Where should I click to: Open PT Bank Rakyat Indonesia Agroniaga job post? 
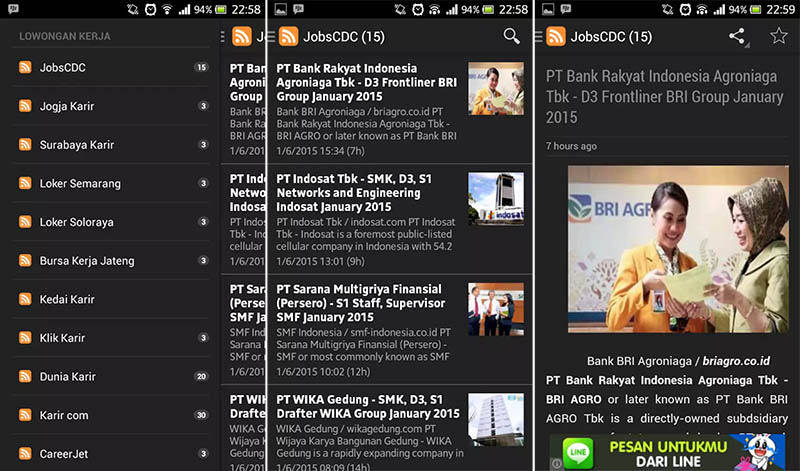point(400,109)
